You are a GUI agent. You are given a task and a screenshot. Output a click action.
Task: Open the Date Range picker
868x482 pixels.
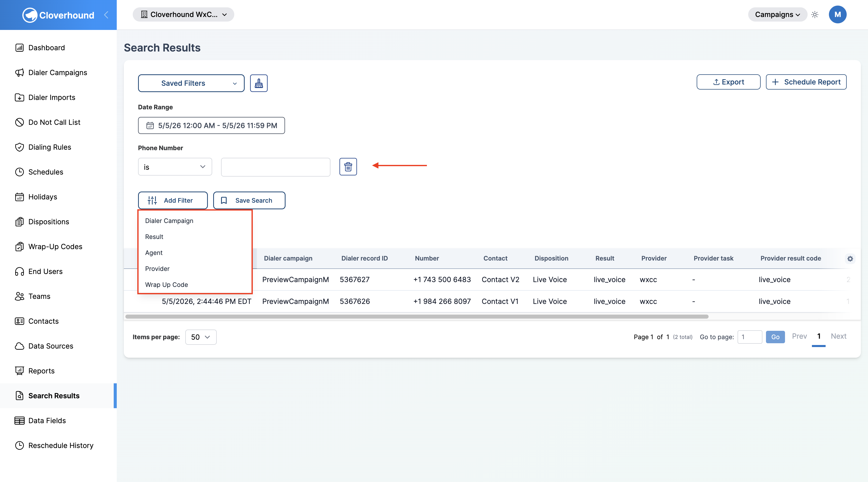pyautogui.click(x=211, y=126)
